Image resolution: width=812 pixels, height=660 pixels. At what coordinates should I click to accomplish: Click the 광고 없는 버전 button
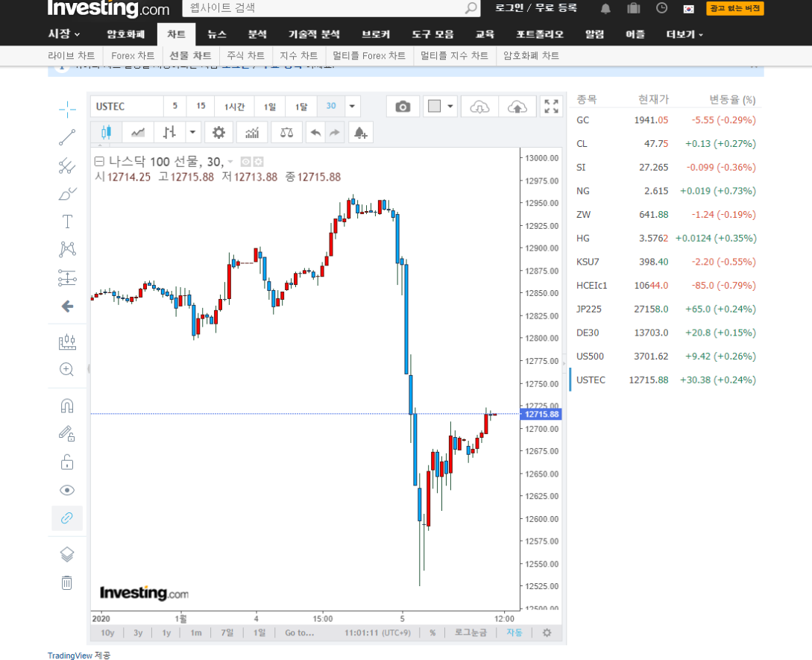[x=735, y=8]
